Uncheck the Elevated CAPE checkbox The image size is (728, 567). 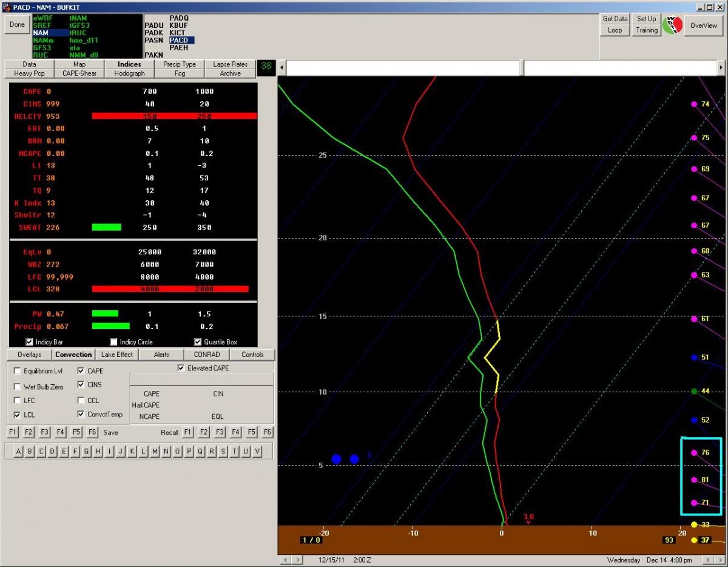point(181,368)
